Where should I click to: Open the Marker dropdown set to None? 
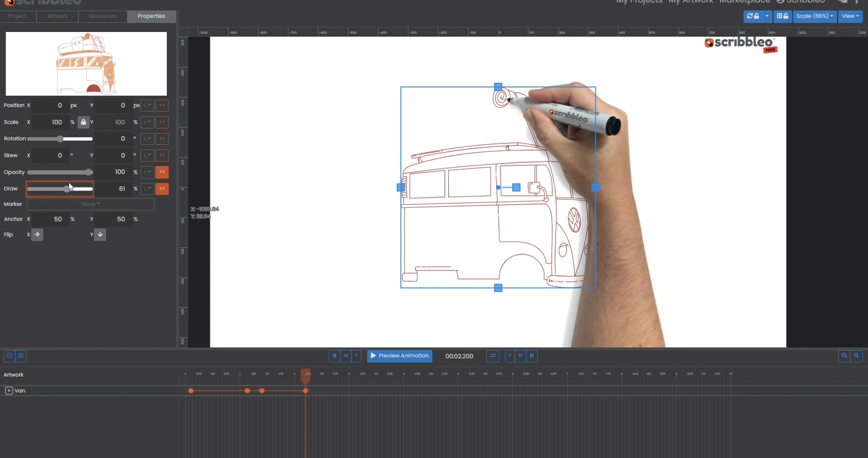pos(91,204)
